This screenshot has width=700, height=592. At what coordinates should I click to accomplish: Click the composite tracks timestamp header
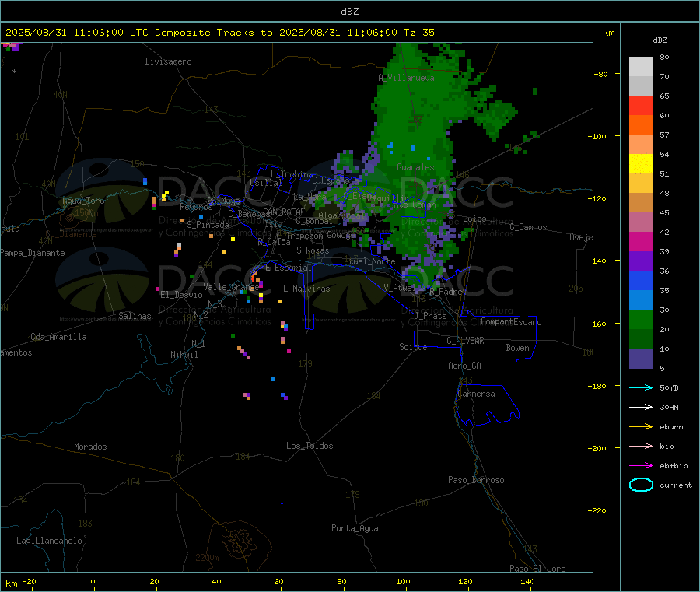point(219,33)
